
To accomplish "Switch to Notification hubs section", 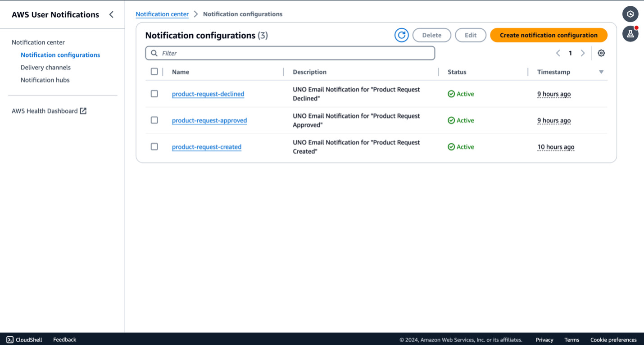I will coord(45,80).
